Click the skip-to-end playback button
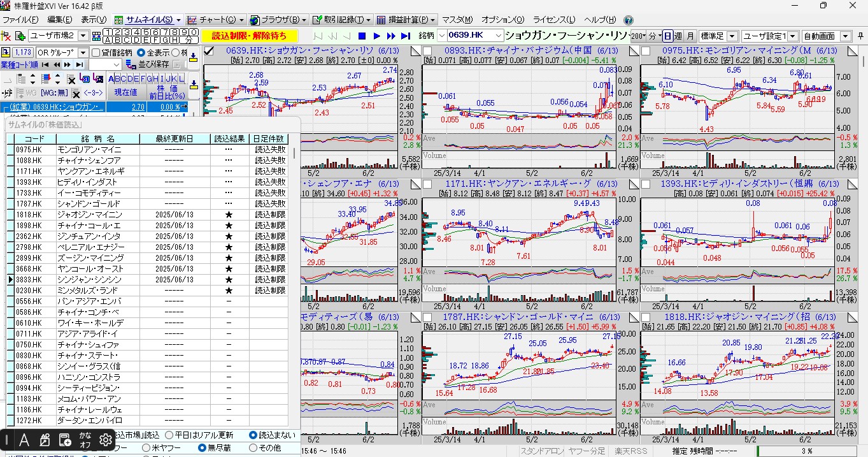 tap(407, 36)
